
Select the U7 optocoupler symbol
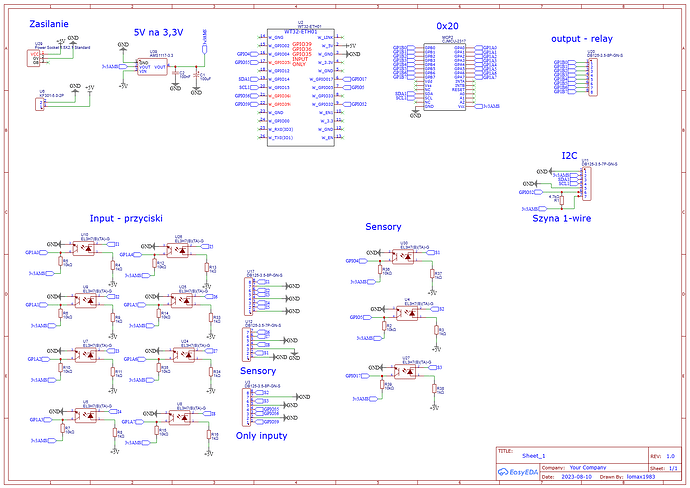point(85,355)
